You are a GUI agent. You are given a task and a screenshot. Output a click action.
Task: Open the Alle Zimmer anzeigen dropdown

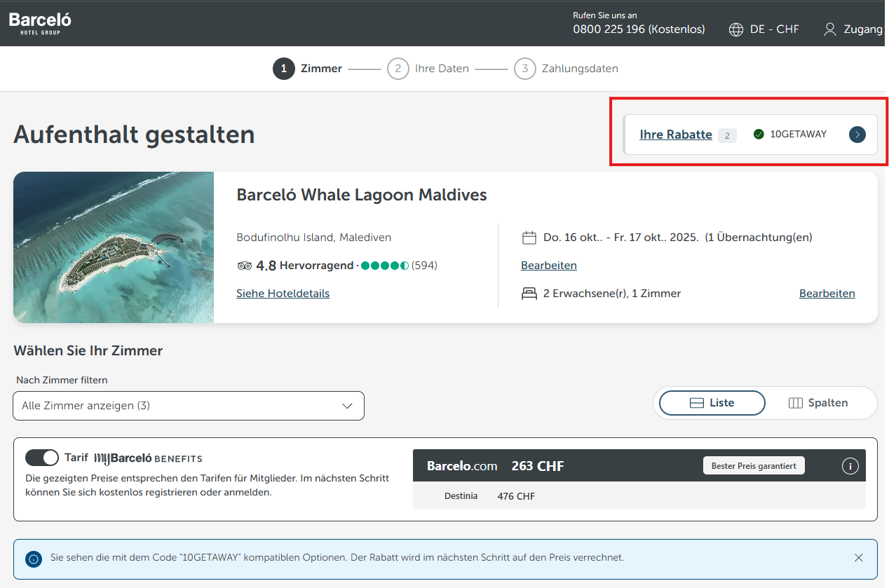point(189,406)
